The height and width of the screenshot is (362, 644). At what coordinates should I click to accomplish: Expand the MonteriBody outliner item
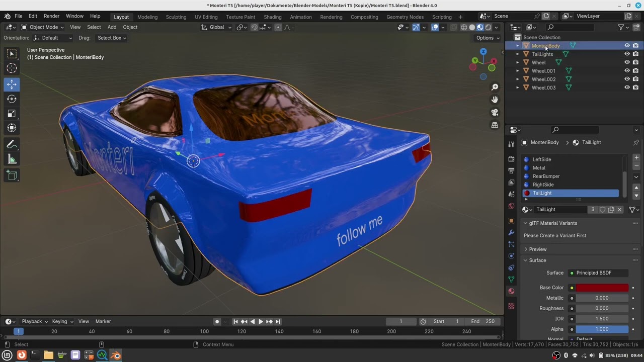click(517, 46)
